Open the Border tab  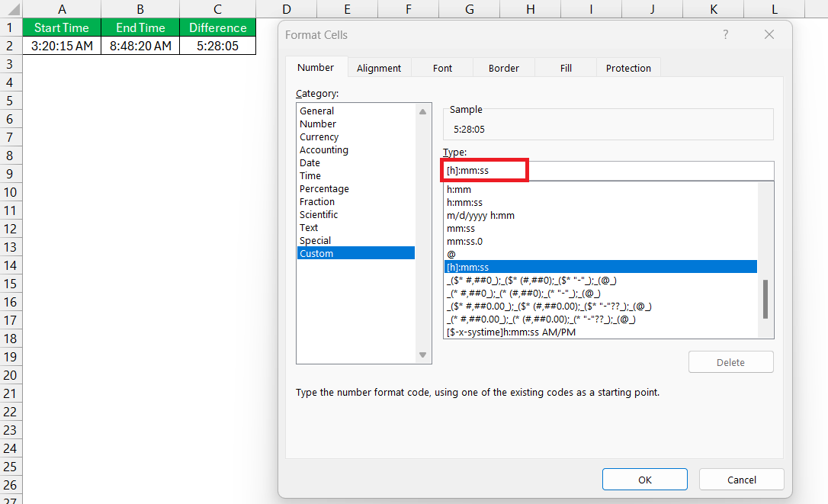tap(503, 68)
